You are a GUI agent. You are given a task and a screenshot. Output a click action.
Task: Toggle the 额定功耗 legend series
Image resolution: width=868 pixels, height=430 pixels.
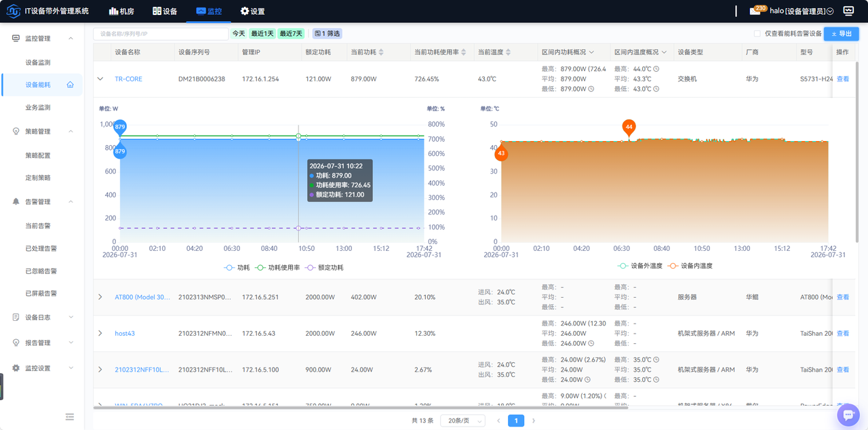click(323, 268)
